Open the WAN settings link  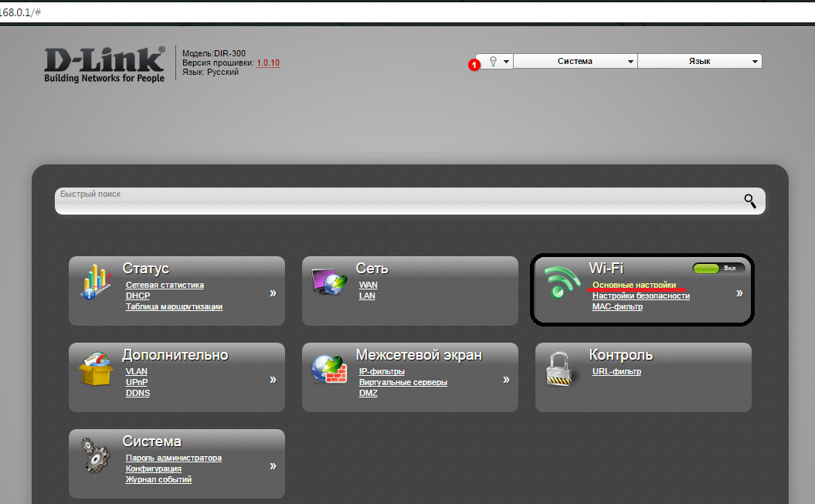click(368, 285)
